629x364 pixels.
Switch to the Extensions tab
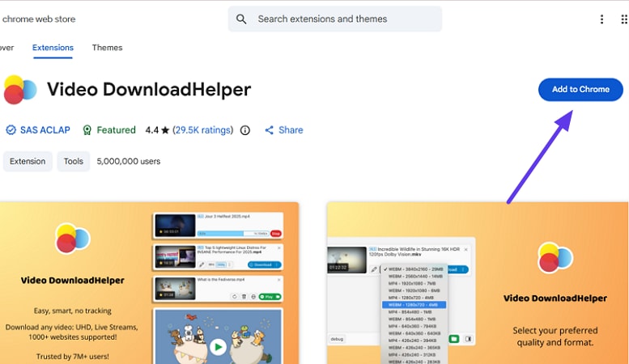[x=53, y=47]
